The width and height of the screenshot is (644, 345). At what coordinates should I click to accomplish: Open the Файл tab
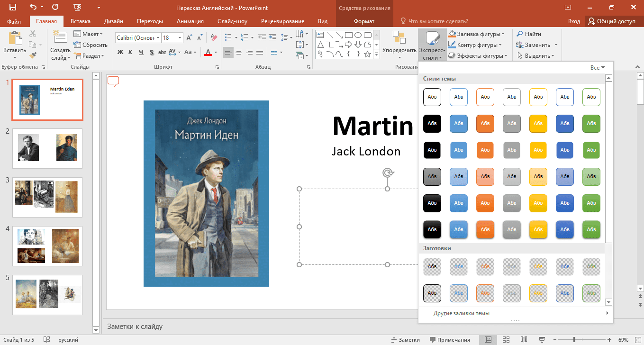(14, 21)
